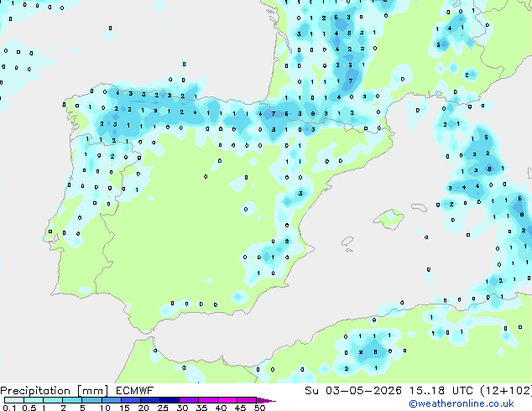532x411 pixels.
Task: Click the '0.5' legend scale label
Action: pos(29,408)
